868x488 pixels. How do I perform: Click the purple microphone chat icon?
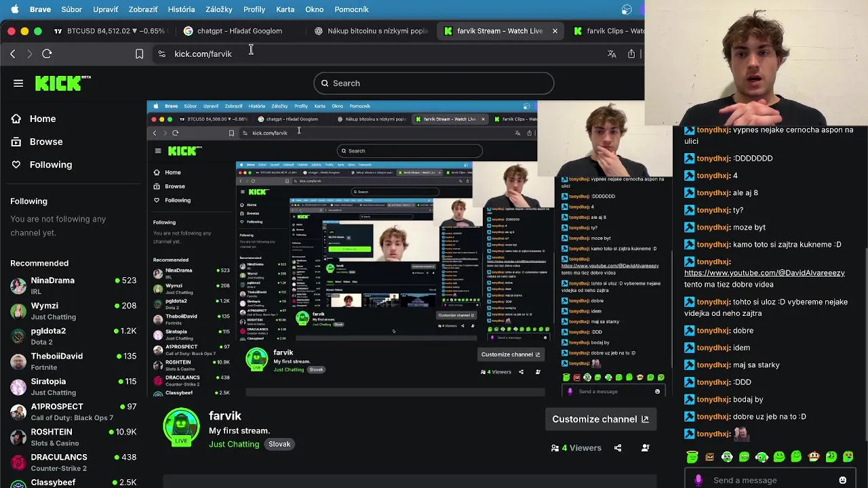[x=698, y=481]
